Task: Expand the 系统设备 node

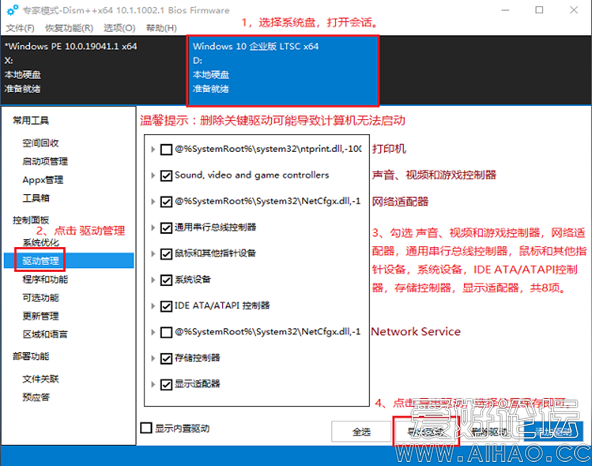Action: [x=153, y=280]
